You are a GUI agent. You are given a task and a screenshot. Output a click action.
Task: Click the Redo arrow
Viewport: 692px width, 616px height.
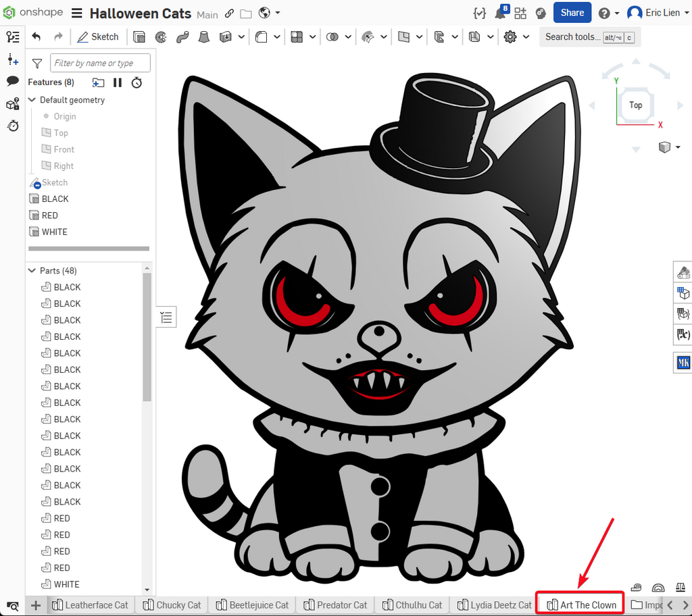(x=58, y=36)
